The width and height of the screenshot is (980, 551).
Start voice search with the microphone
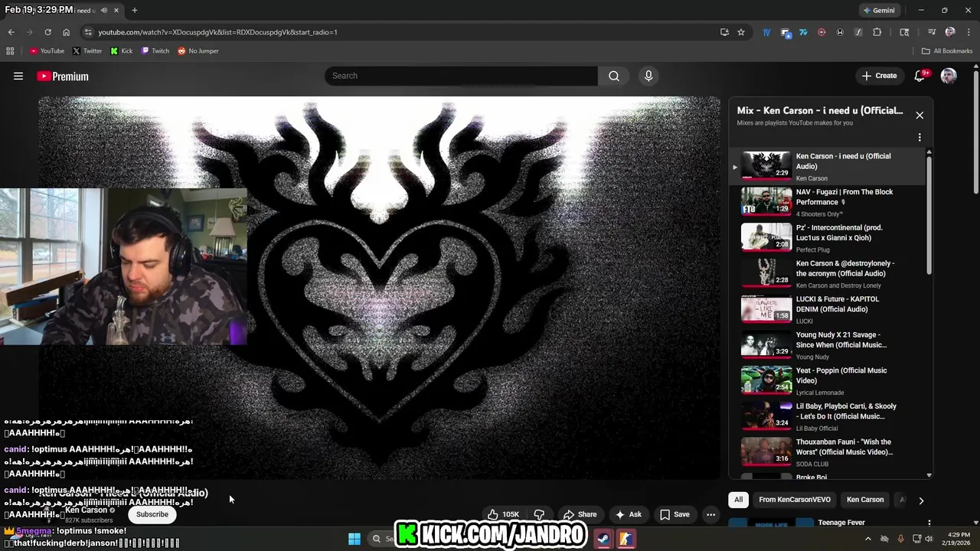[648, 76]
